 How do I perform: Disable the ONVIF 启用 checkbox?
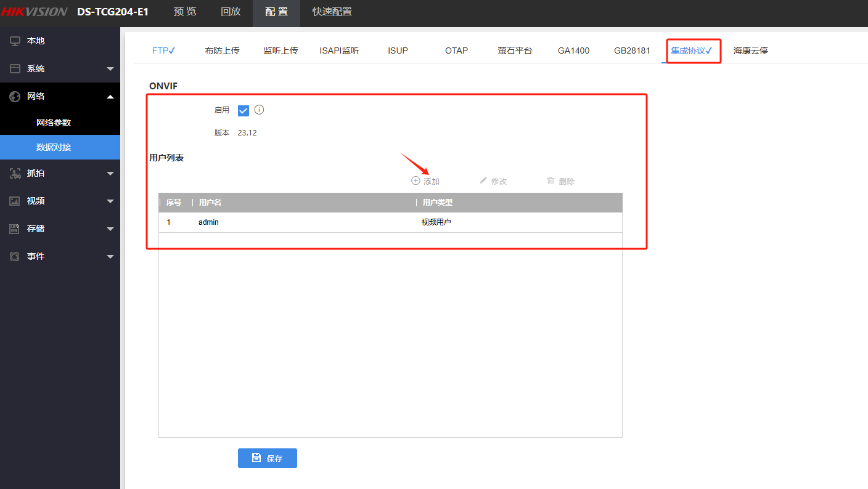point(243,110)
